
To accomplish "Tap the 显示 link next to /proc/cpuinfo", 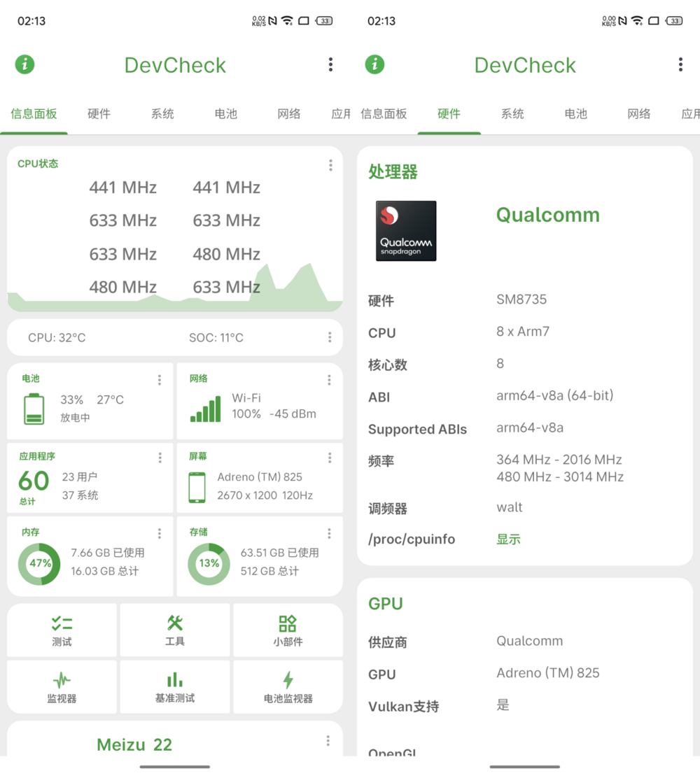I will click(x=508, y=539).
